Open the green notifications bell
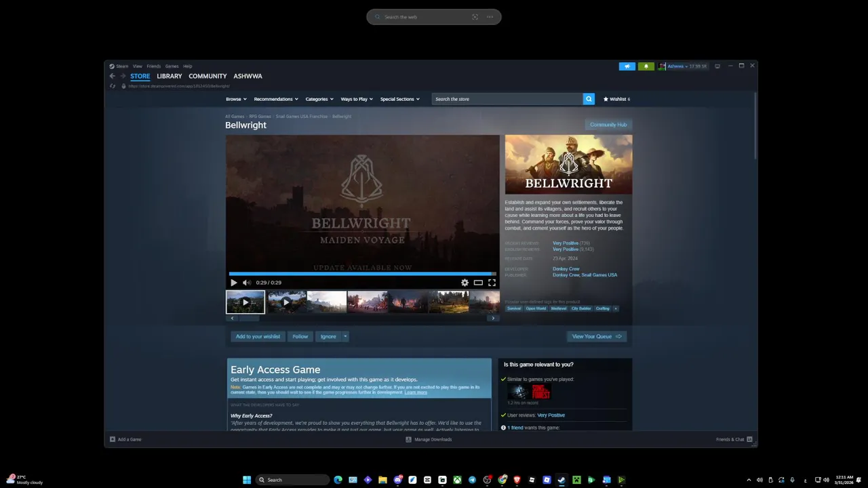The height and width of the screenshot is (488, 868). pos(646,66)
